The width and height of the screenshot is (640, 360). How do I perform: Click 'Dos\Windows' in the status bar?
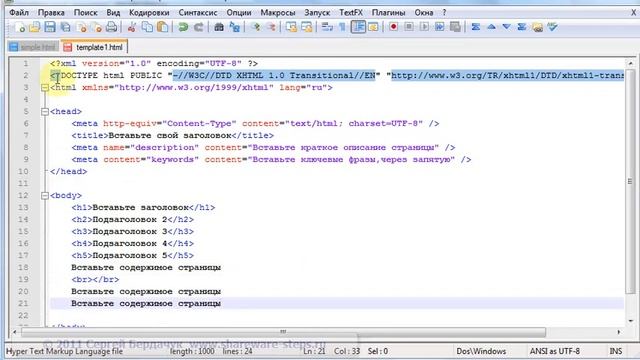pos(481,351)
